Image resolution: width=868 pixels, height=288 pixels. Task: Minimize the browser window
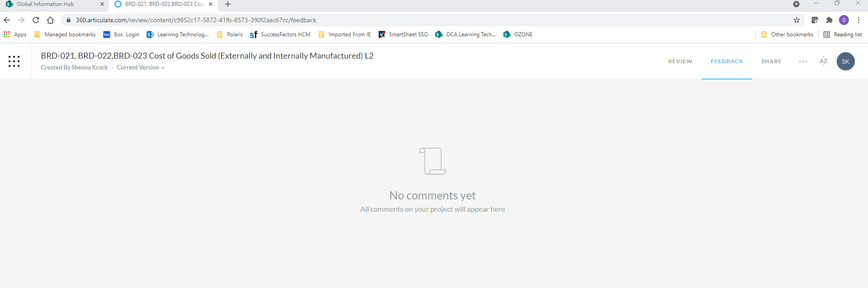(816, 4)
